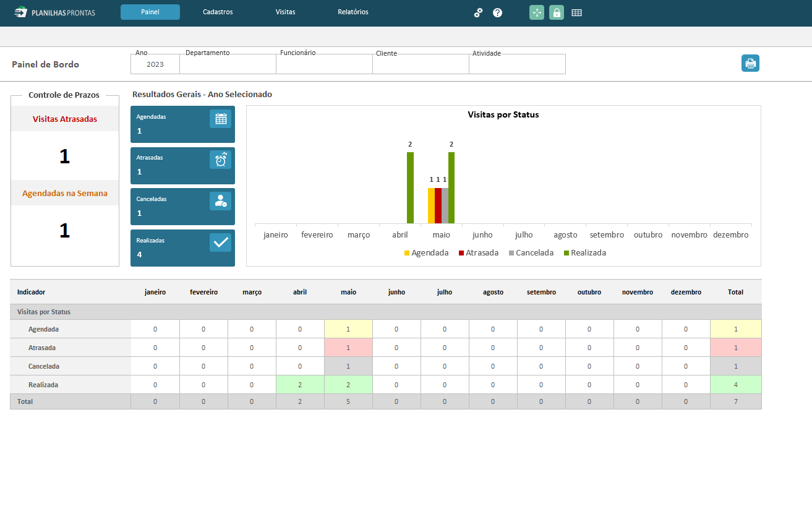
Task: Go to the Visitas menu
Action: click(x=286, y=12)
